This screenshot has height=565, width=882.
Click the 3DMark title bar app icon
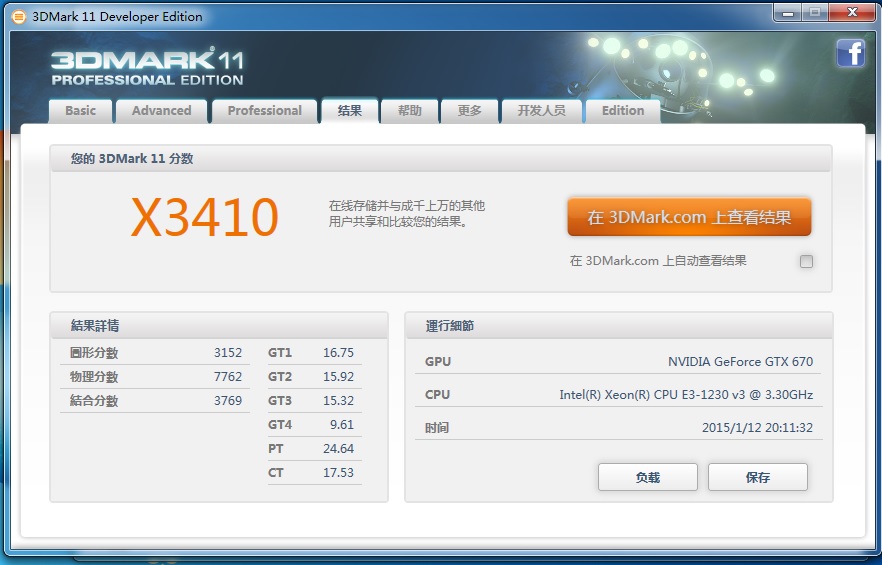[19, 17]
